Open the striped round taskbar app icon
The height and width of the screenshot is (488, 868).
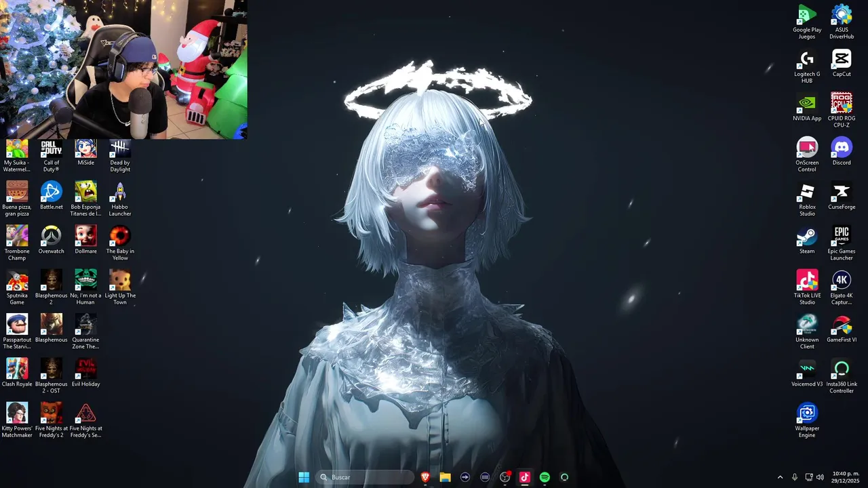click(485, 477)
